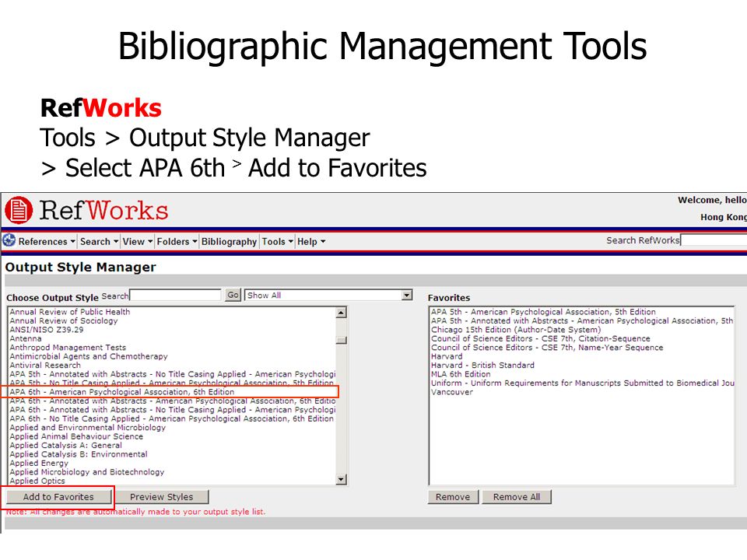Click Add to Favorites button
The image size is (747, 560).
point(58,497)
